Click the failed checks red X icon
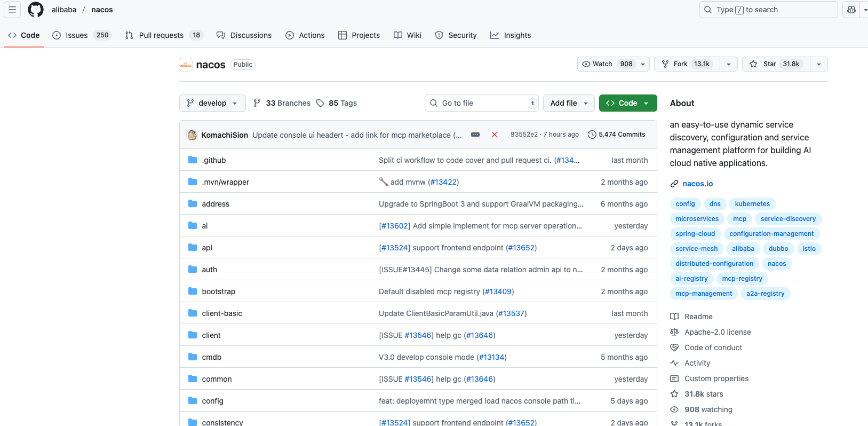The height and width of the screenshot is (426, 868). tap(495, 135)
